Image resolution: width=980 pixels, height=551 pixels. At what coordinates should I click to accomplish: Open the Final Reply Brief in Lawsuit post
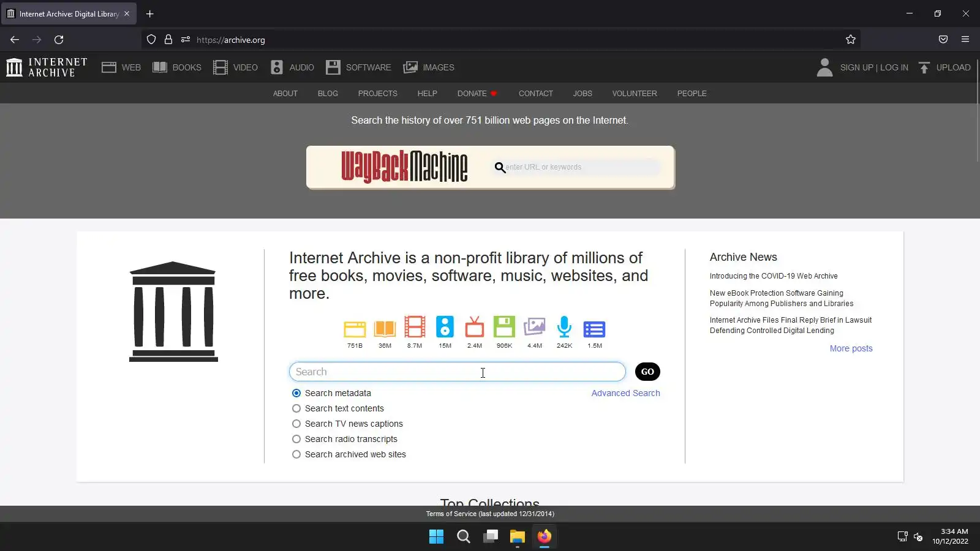[x=791, y=325]
